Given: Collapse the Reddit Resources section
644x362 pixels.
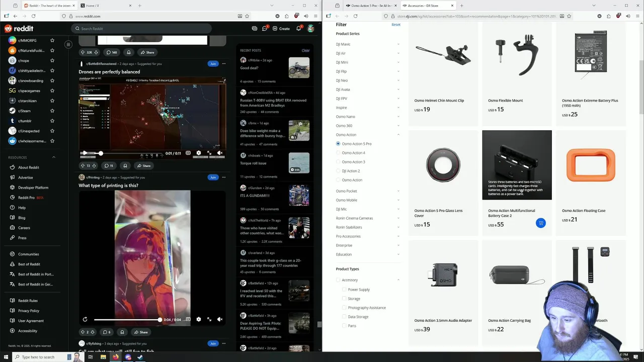Looking at the screenshot, I should pos(54,157).
